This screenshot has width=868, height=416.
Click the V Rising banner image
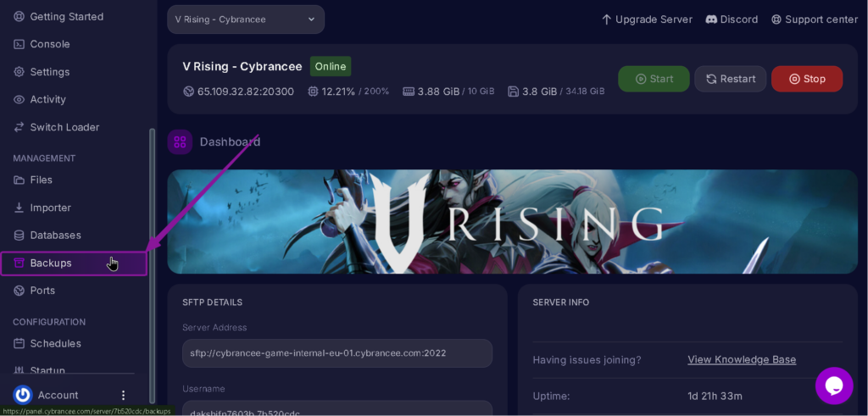[x=513, y=222]
